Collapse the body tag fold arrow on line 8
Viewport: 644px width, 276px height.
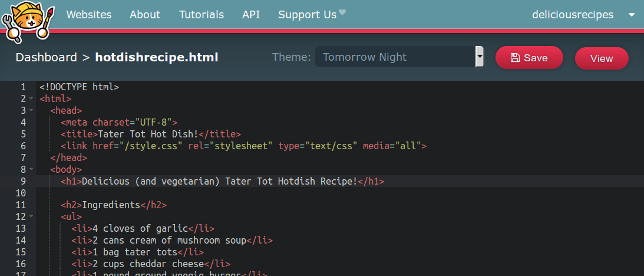(x=31, y=169)
